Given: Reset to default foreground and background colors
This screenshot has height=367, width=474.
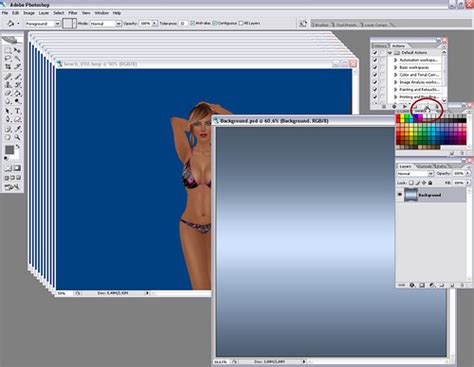Looking at the screenshot, I should pos(6,158).
